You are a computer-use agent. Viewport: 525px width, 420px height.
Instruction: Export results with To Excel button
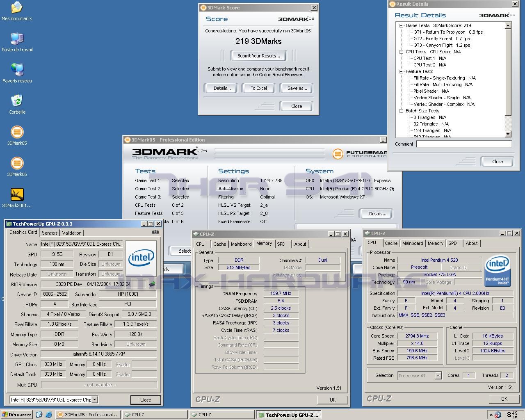click(259, 88)
